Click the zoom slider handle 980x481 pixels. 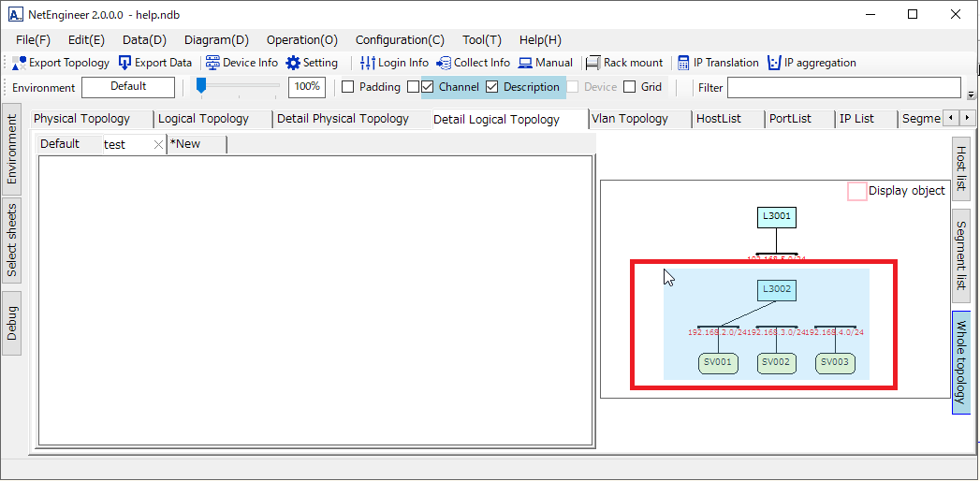coord(200,86)
